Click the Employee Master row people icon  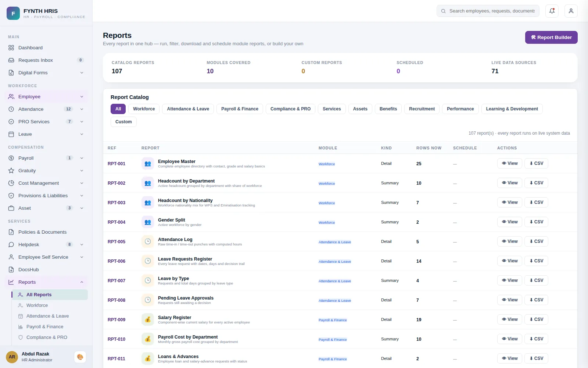tap(148, 164)
